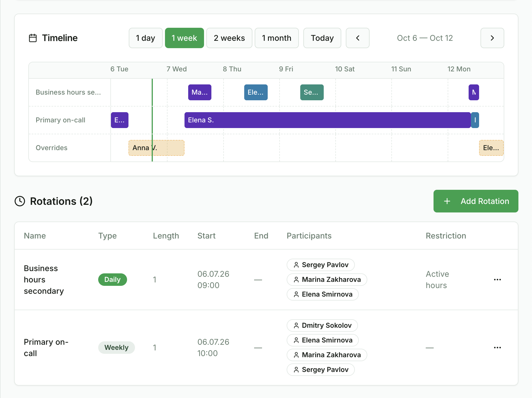
Task: Click Dmitry Sokolov participant chip
Action: point(322,325)
